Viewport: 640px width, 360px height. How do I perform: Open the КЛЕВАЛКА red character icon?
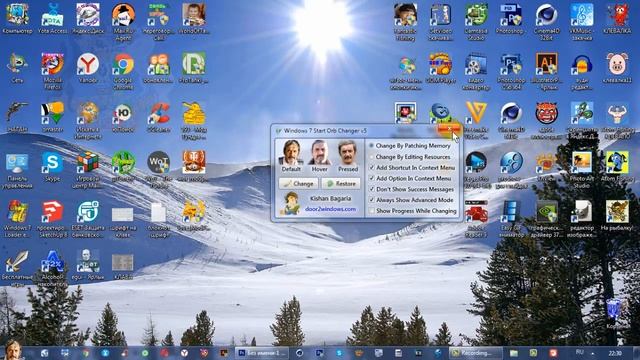click(x=617, y=18)
